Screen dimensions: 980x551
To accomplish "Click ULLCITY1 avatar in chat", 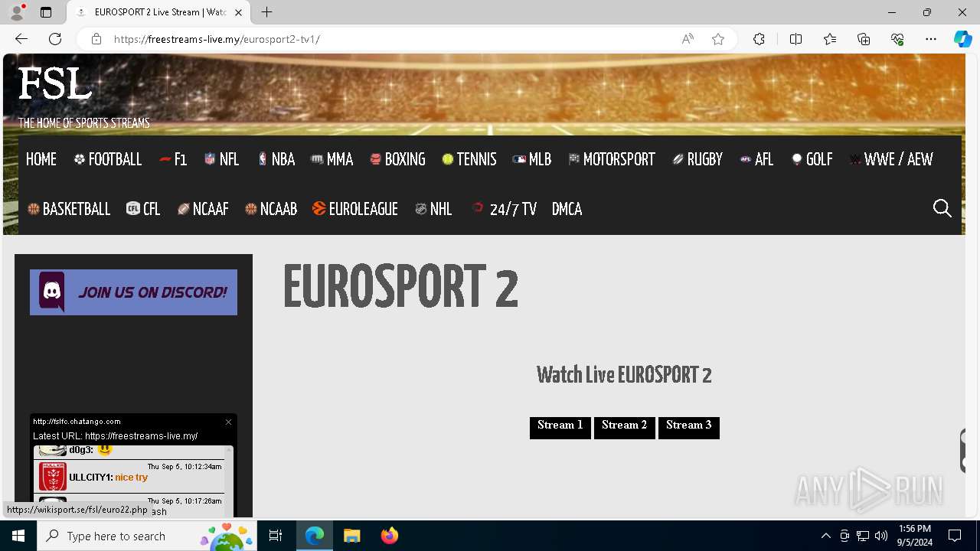I will [x=52, y=476].
